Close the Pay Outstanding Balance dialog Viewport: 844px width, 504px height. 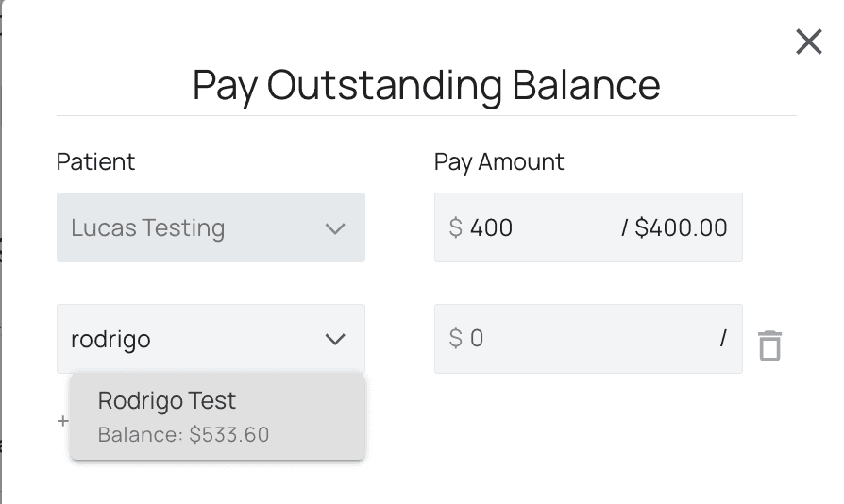click(808, 42)
